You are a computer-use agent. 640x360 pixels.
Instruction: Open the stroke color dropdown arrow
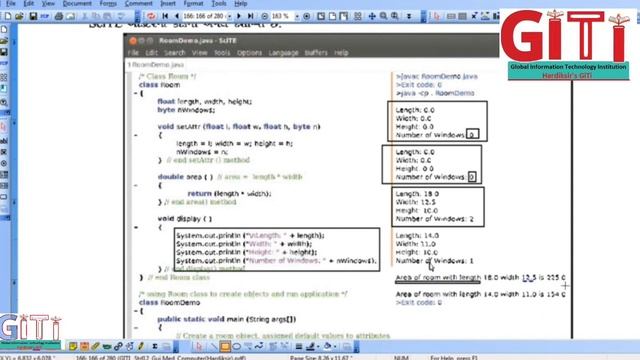[x=318, y=347]
